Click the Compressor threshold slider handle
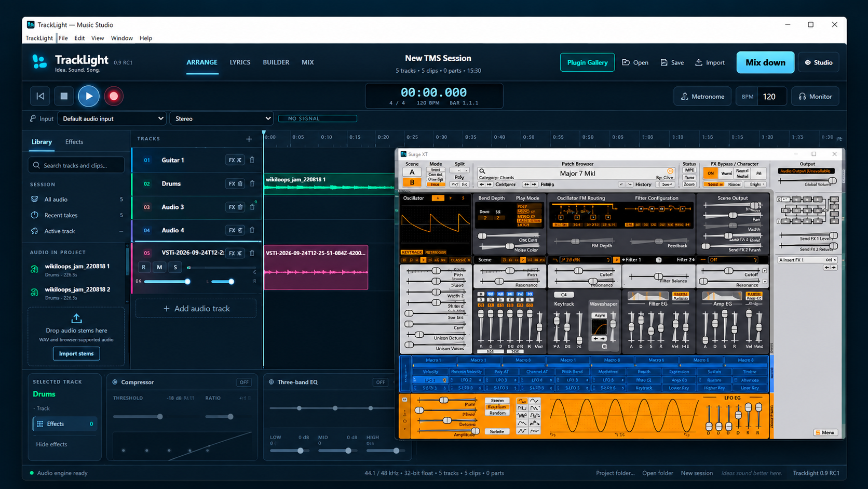This screenshot has height=489, width=868. point(160,417)
